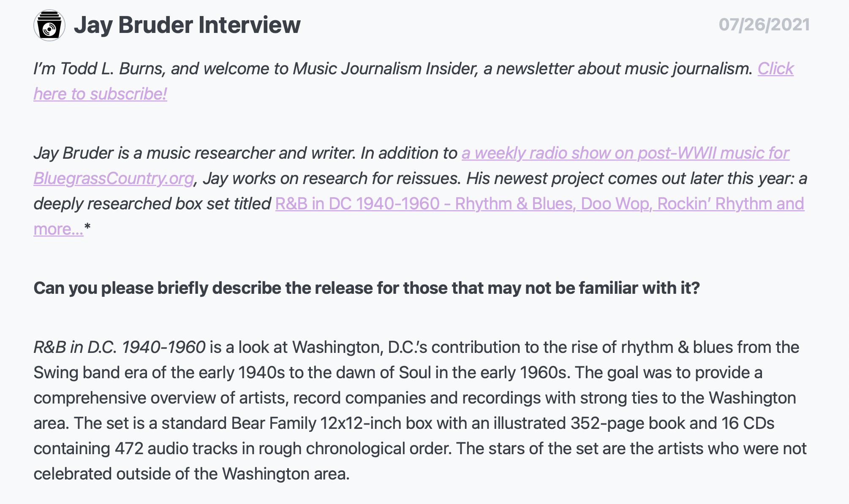This screenshot has width=849, height=504.
Task: Click the "Doo Wop" portion of the box set link
Action: 615,203
